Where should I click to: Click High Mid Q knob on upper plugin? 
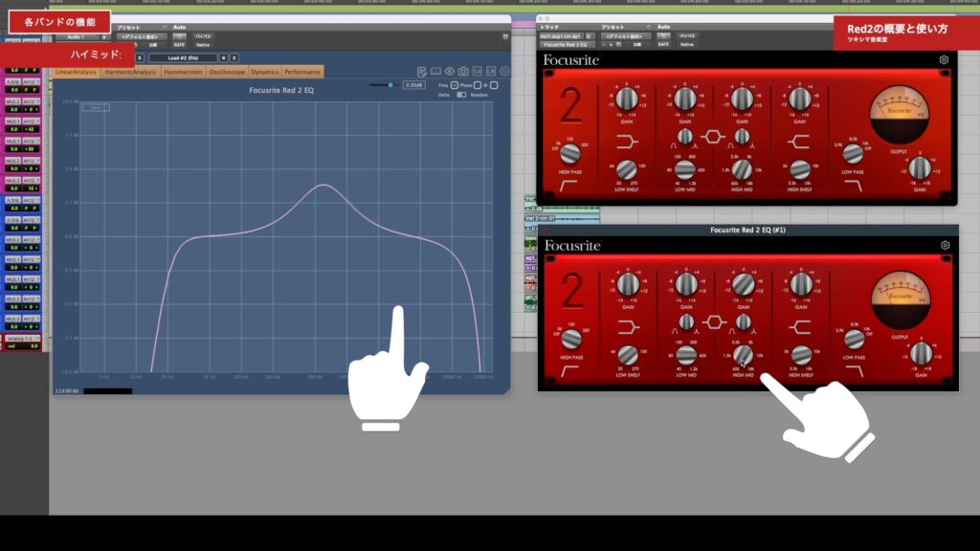[x=742, y=136]
